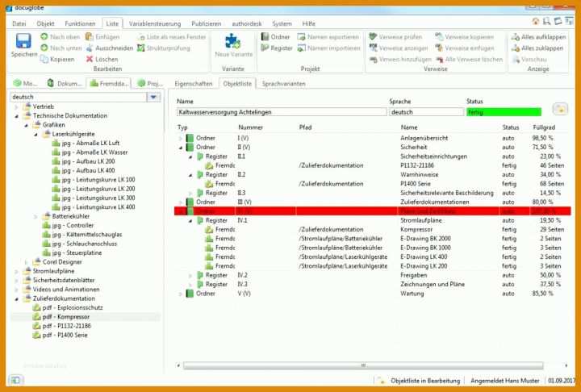
Task: Open the Objekt menu
Action: click(x=45, y=23)
